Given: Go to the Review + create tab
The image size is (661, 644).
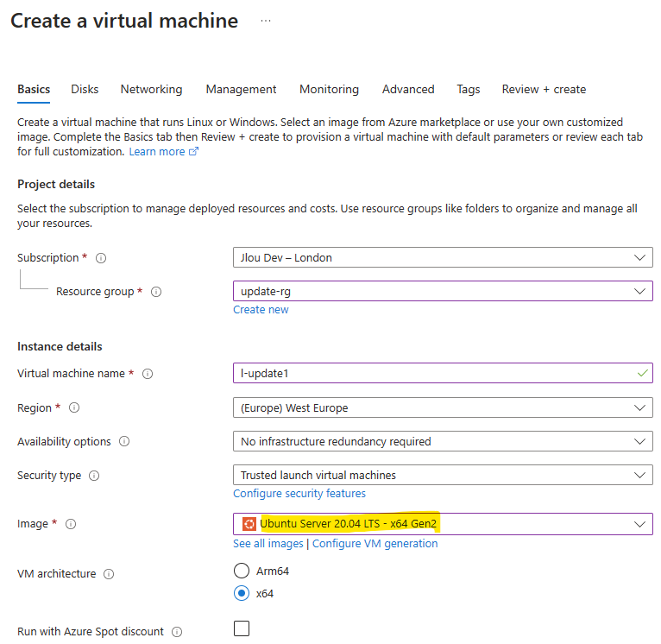Looking at the screenshot, I should 544,90.
